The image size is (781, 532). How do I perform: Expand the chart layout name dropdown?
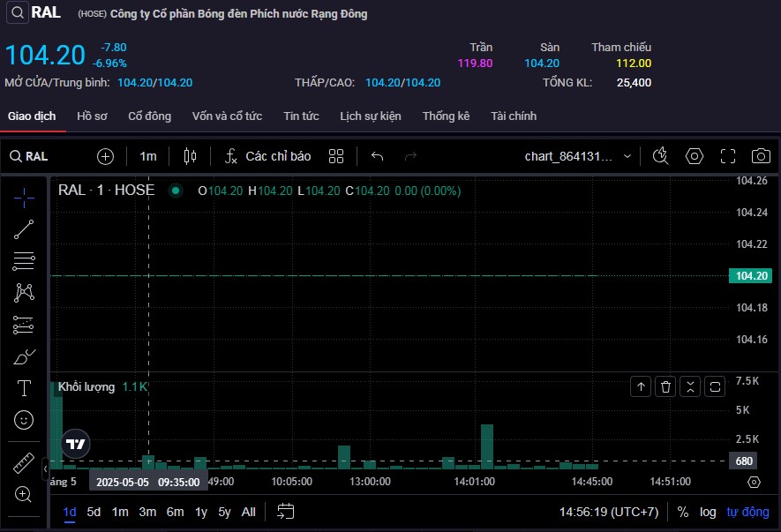click(627, 156)
